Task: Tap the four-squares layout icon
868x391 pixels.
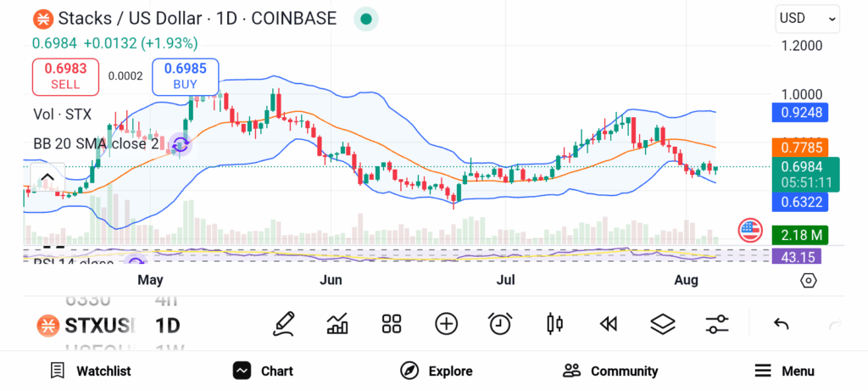Action: click(391, 323)
